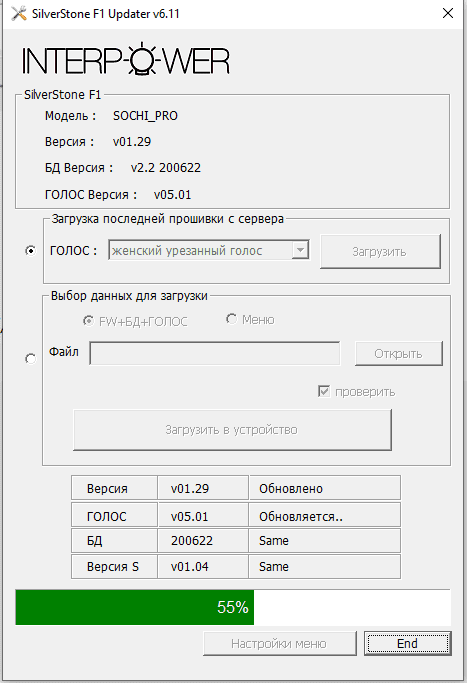Click the End button
467x683 pixels.
click(408, 643)
